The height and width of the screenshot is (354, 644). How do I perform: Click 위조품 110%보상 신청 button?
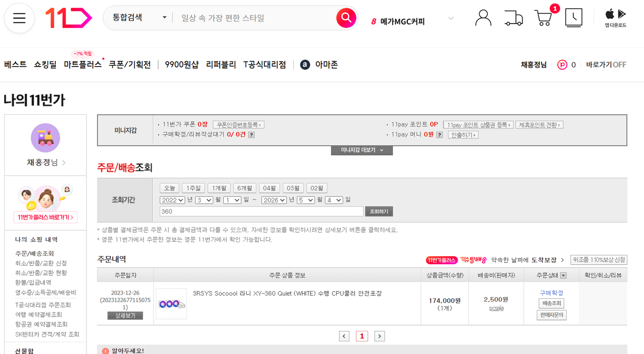click(599, 260)
